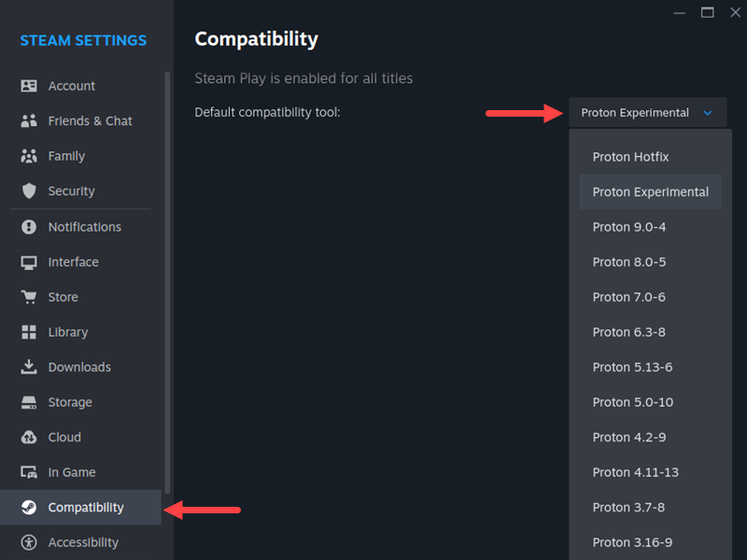
Task: Click the Notifications bell icon
Action: (x=29, y=227)
